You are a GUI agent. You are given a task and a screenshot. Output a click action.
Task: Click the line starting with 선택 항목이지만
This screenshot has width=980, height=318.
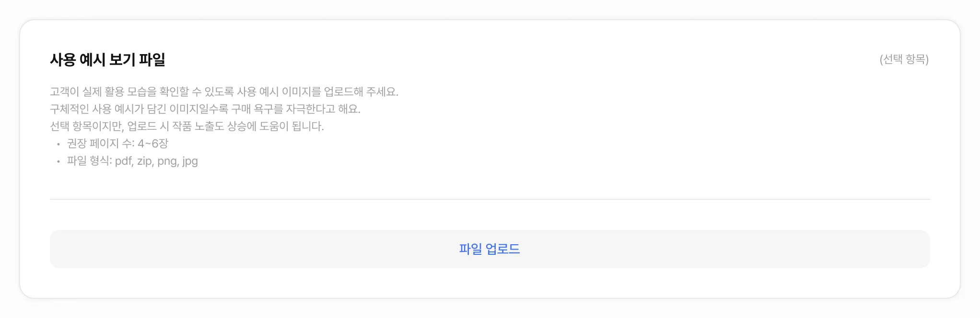tap(187, 126)
